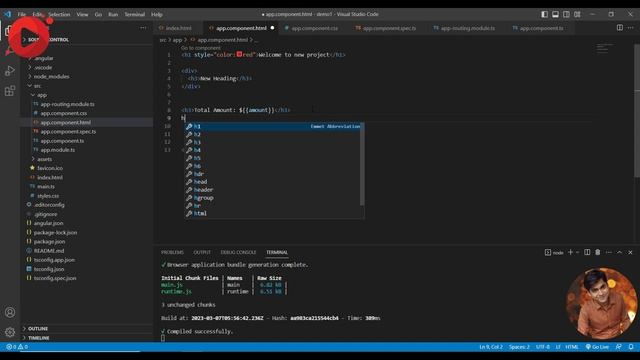Viewport: 640px width, 360px height.
Task: Open terminal panel more actions ellipsis
Action: click(x=609, y=252)
